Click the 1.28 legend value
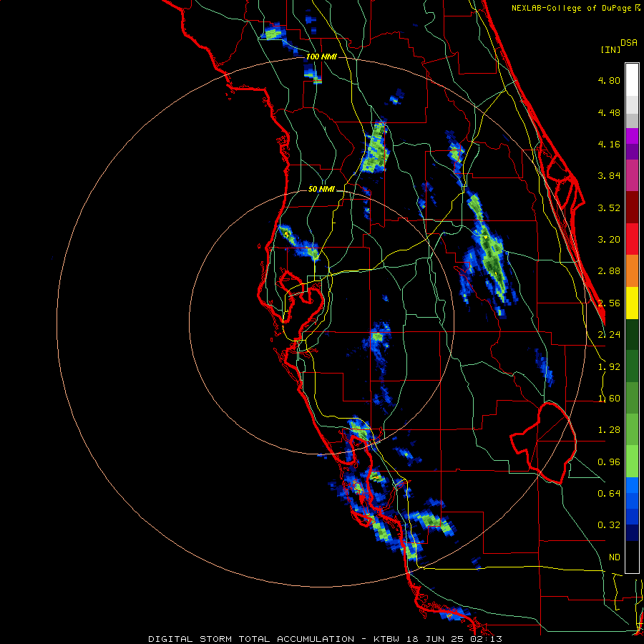The image size is (644, 644). click(x=609, y=430)
